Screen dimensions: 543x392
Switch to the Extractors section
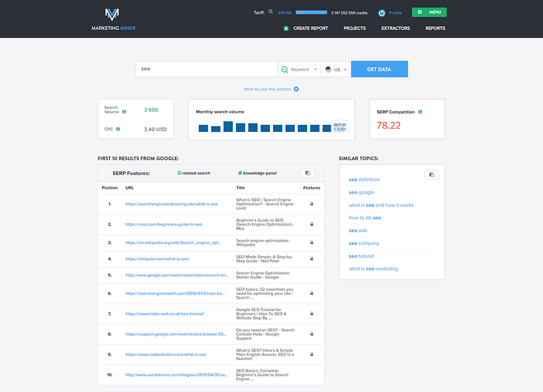396,28
